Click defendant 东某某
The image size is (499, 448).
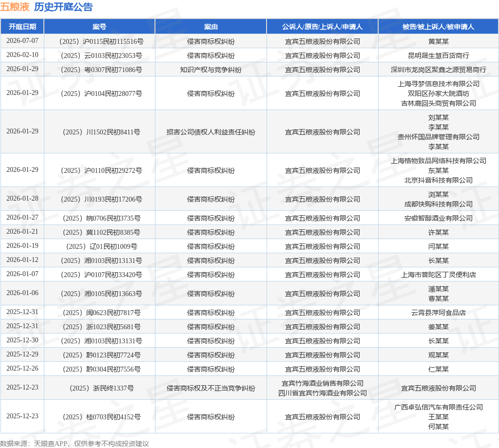click(x=438, y=170)
